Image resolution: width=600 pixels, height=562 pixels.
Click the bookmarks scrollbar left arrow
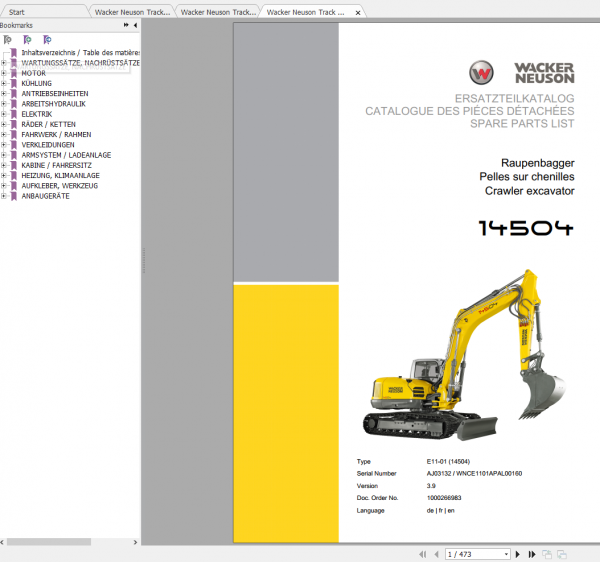click(2, 542)
